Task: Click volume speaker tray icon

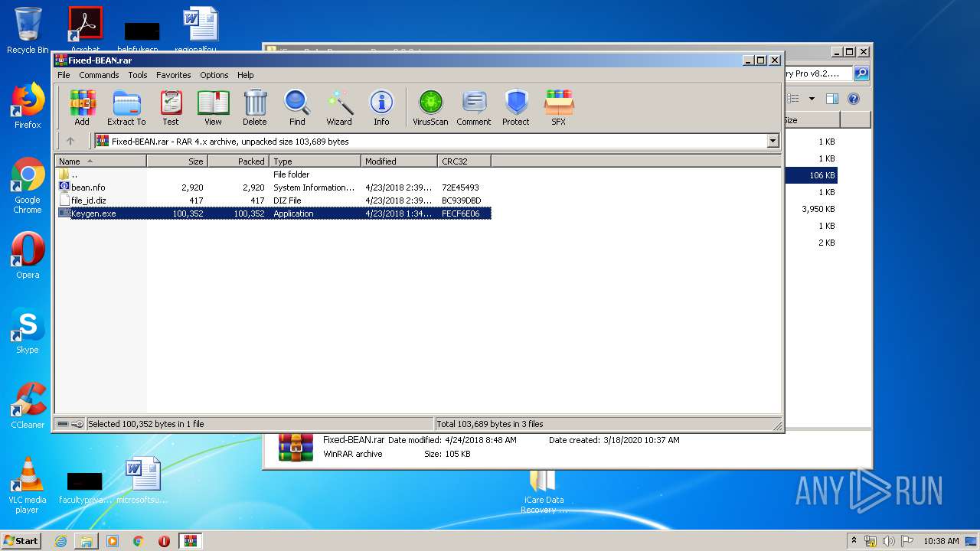Action: click(x=888, y=541)
